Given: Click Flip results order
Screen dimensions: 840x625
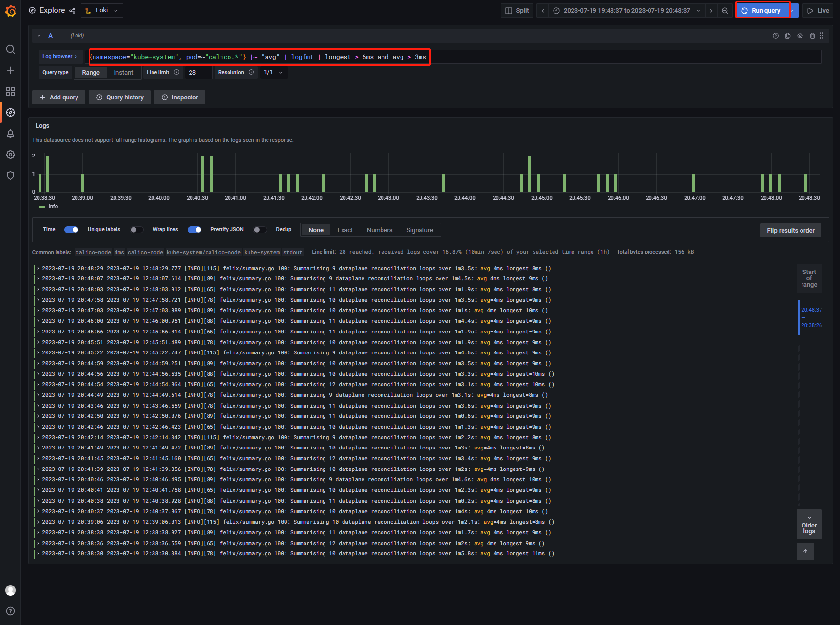Looking at the screenshot, I should click(790, 231).
